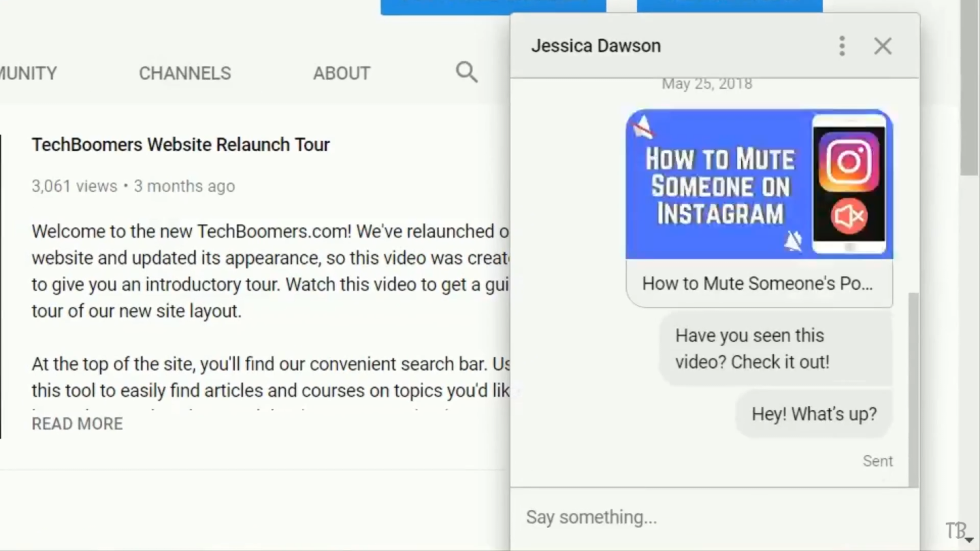Expand description with READ MORE
Viewport: 980px width, 551px height.
click(x=77, y=424)
